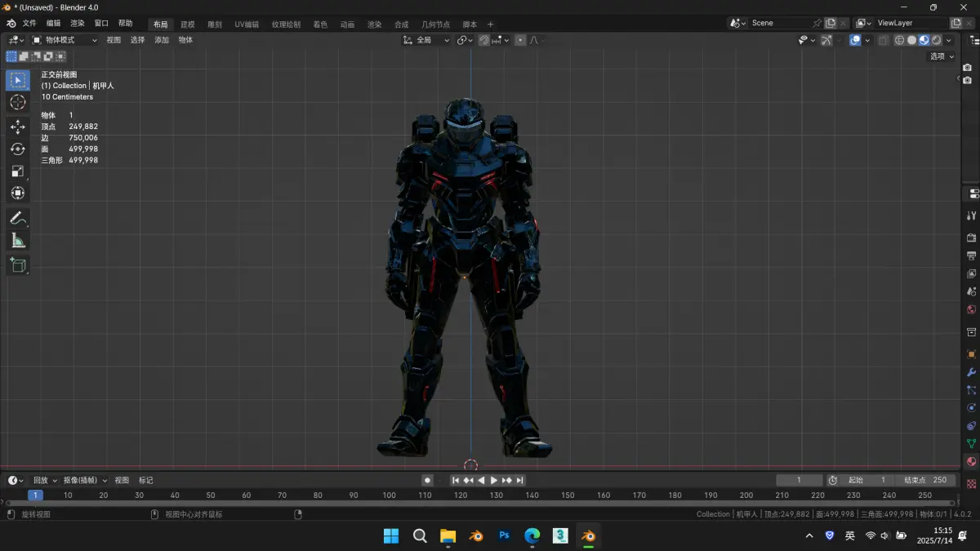980x551 pixels.
Task: Open the Scene properties tab icon
Action: pyautogui.click(x=972, y=291)
